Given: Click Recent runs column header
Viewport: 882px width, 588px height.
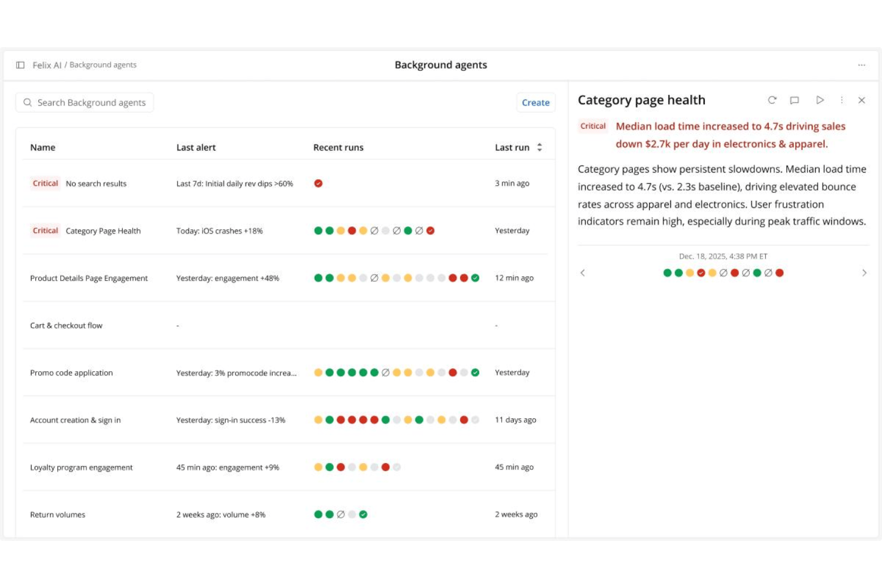Looking at the screenshot, I should point(338,147).
